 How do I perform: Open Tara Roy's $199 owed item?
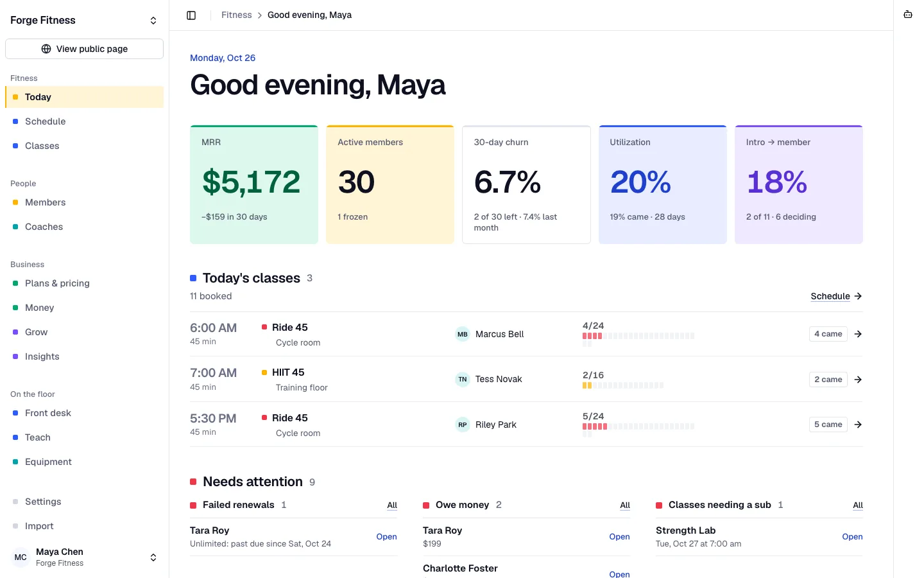point(619,537)
